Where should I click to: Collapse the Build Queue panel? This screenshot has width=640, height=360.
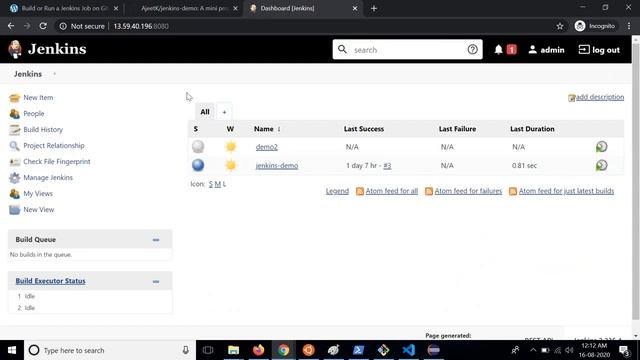[156, 240]
